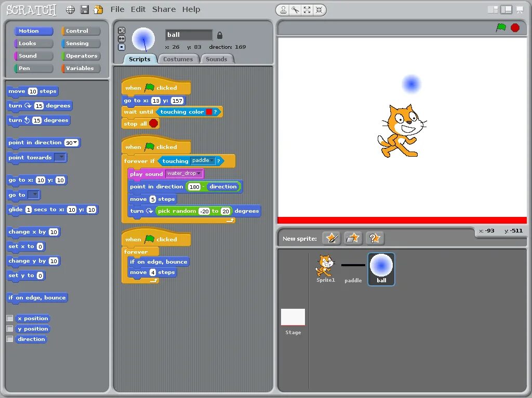Switch to the Costumes tab
Image resolution: width=532 pixels, height=398 pixels.
coord(178,59)
